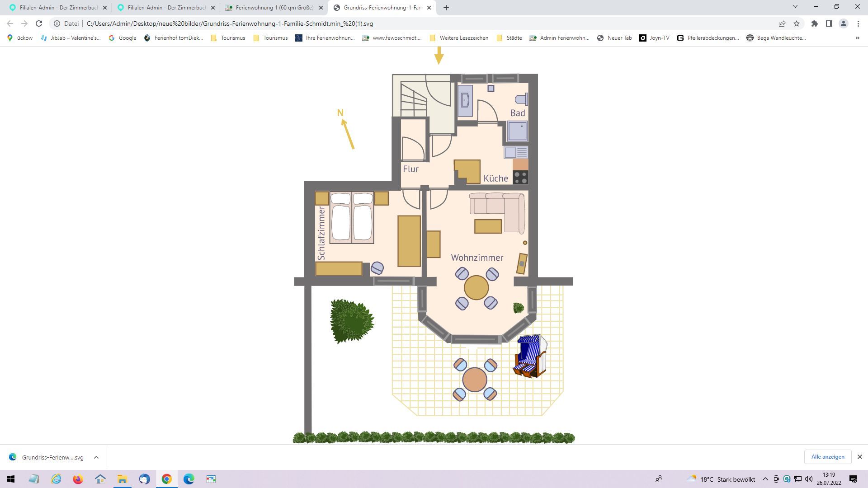Click the Alle anzeigen button
The image size is (868, 488).
[827, 457]
